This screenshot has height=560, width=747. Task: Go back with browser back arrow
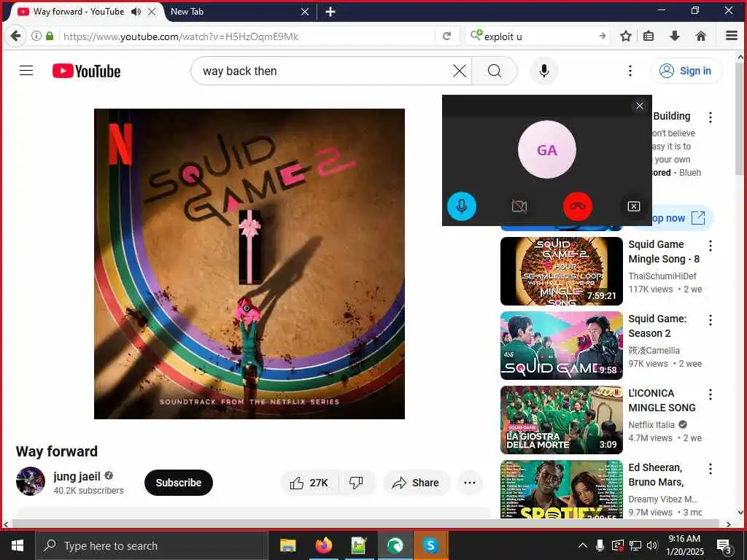(x=16, y=36)
